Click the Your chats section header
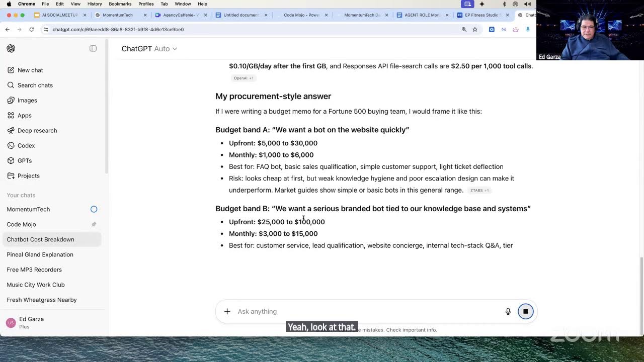This screenshot has width=644, height=362. point(21,195)
